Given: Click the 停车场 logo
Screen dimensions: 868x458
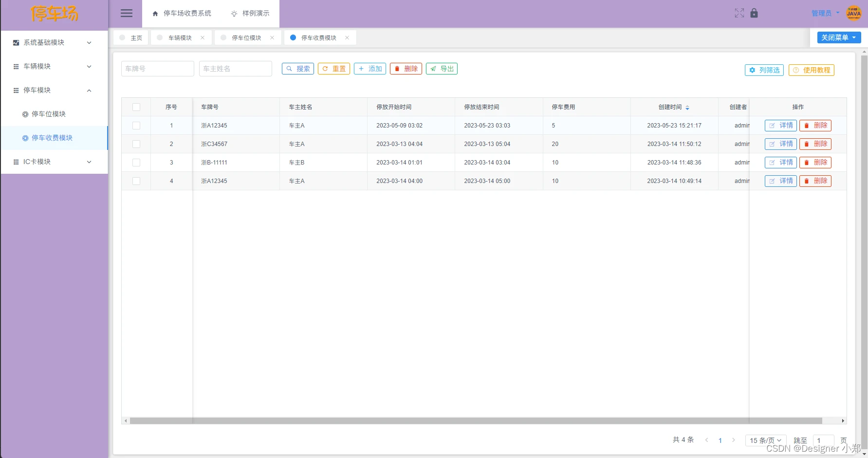Looking at the screenshot, I should click(x=54, y=14).
